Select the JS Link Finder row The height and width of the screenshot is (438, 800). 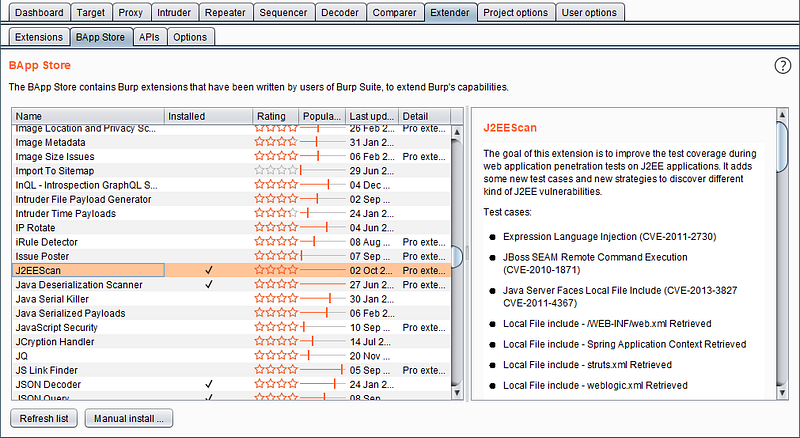point(232,370)
